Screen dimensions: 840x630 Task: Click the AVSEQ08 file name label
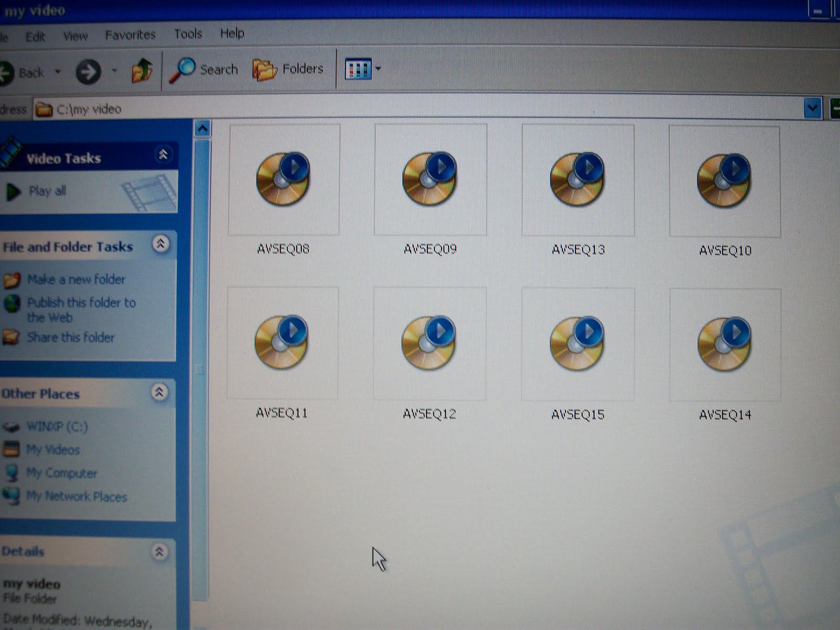pyautogui.click(x=283, y=249)
